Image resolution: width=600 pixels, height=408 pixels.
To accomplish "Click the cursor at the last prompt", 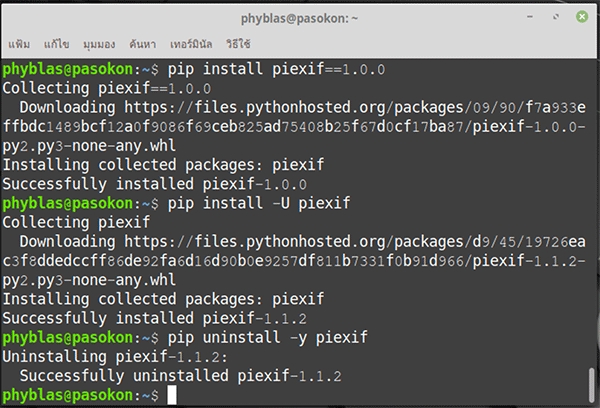I will (x=172, y=396).
